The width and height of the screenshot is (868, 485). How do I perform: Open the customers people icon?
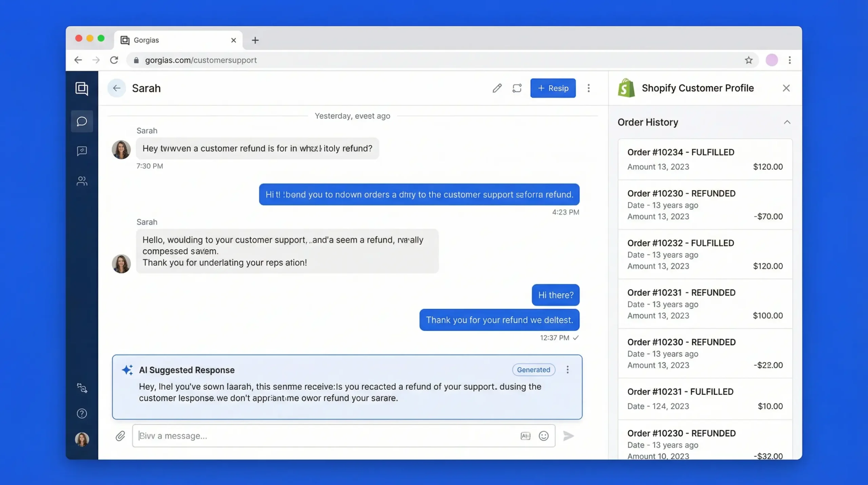click(x=82, y=181)
